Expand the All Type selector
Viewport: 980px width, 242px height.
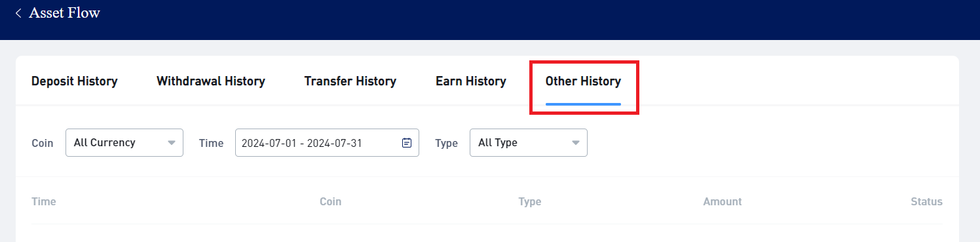(529, 142)
